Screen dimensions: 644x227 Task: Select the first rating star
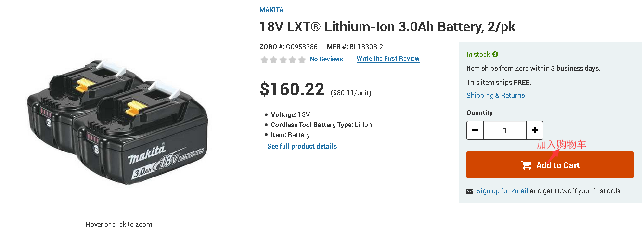click(264, 60)
